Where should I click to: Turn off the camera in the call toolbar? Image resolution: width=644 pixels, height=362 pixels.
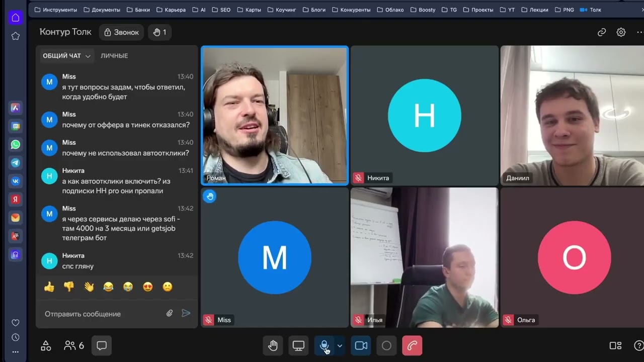pyautogui.click(x=361, y=345)
